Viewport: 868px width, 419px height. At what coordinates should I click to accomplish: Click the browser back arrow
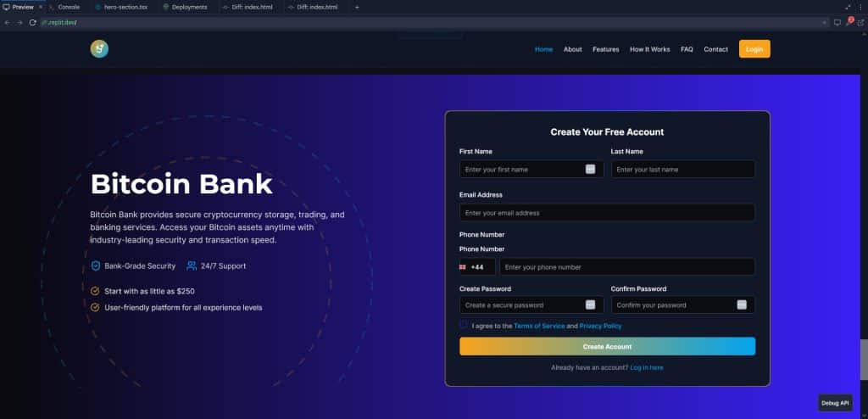point(8,22)
